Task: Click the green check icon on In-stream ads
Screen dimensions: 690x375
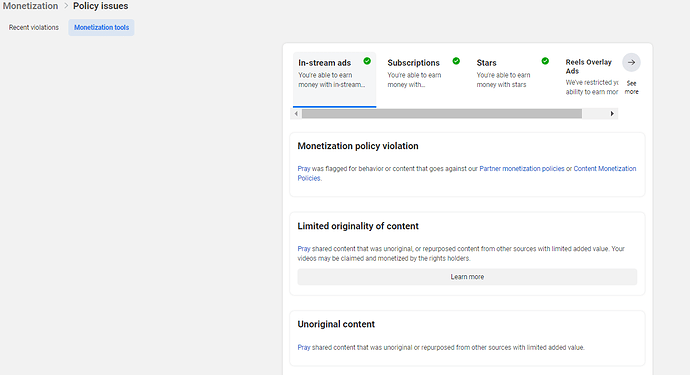Action: tap(367, 61)
